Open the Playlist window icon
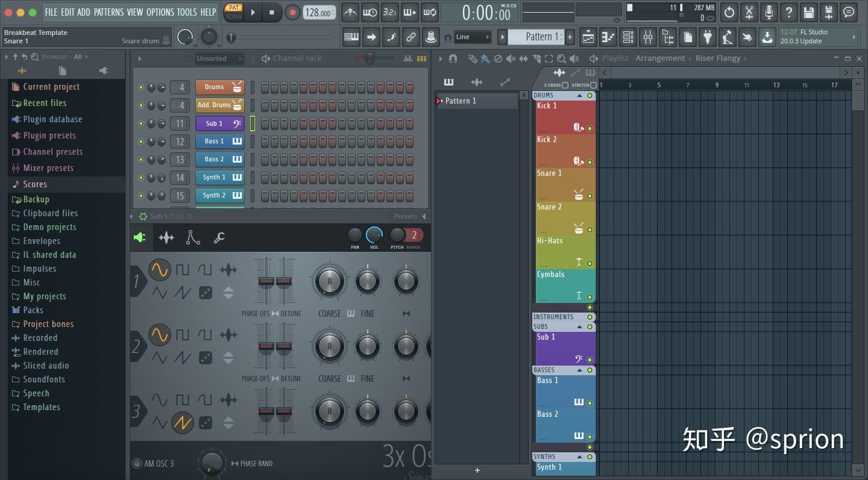Screen dimensions: 868x480 [588, 37]
